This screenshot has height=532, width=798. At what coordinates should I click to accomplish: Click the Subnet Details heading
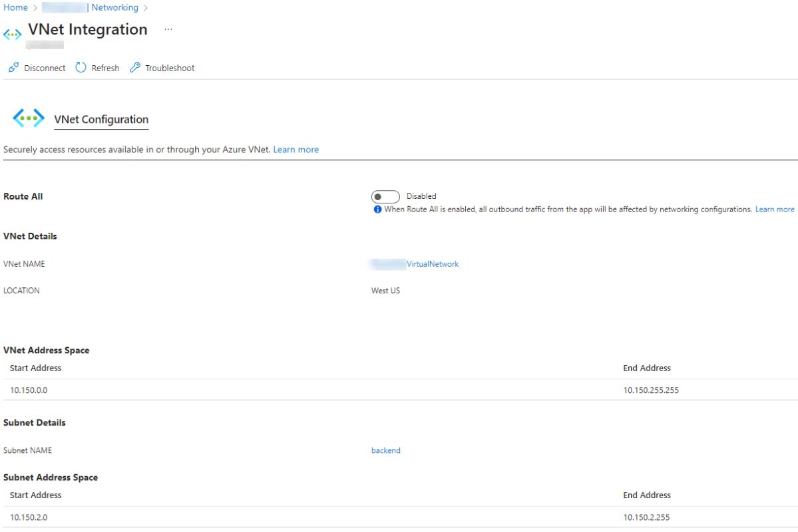point(34,423)
